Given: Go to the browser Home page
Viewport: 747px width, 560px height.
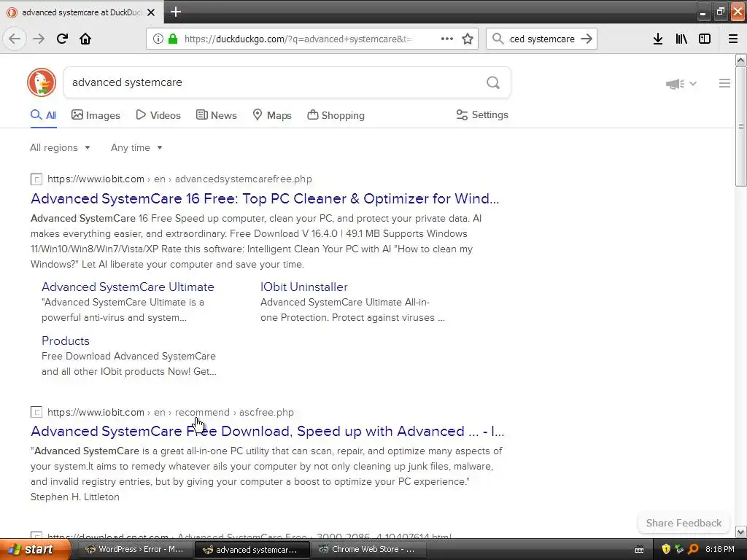Looking at the screenshot, I should (x=85, y=39).
